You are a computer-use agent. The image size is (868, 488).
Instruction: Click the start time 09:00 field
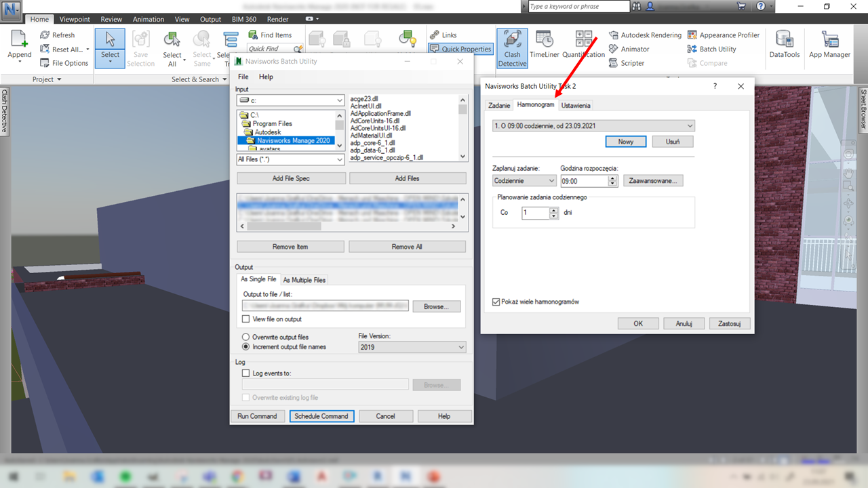(584, 181)
